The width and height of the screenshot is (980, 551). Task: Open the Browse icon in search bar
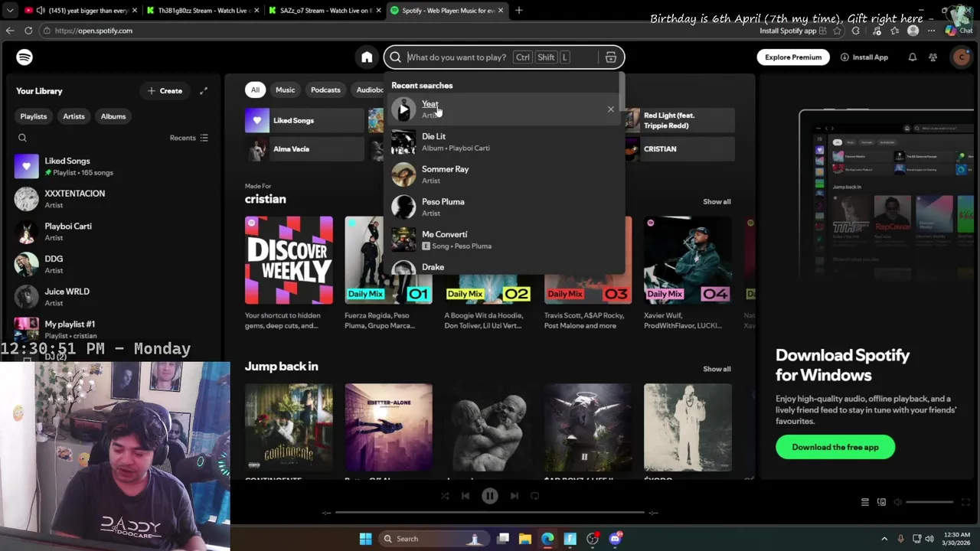610,57
